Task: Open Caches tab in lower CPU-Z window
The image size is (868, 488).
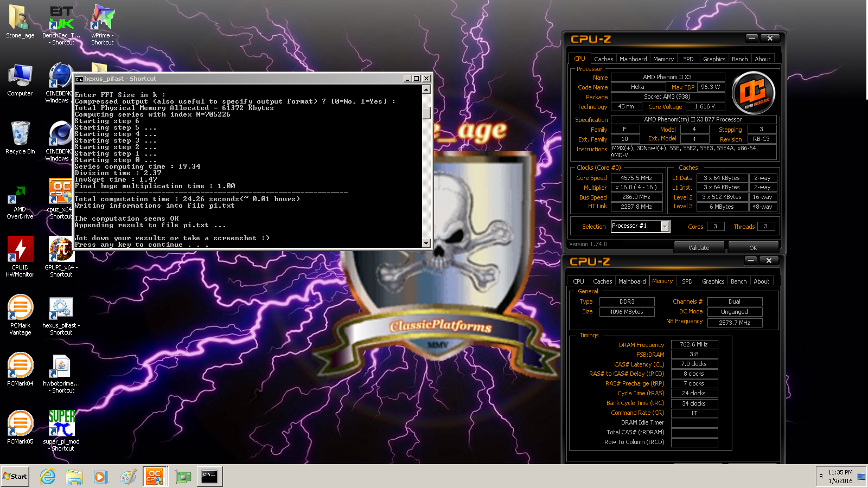Action: pos(602,281)
